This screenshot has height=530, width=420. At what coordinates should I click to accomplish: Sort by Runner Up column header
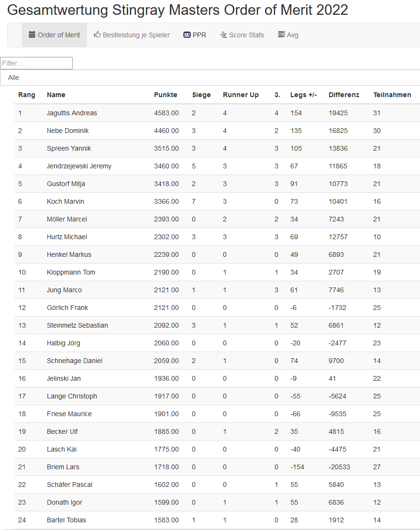point(241,95)
